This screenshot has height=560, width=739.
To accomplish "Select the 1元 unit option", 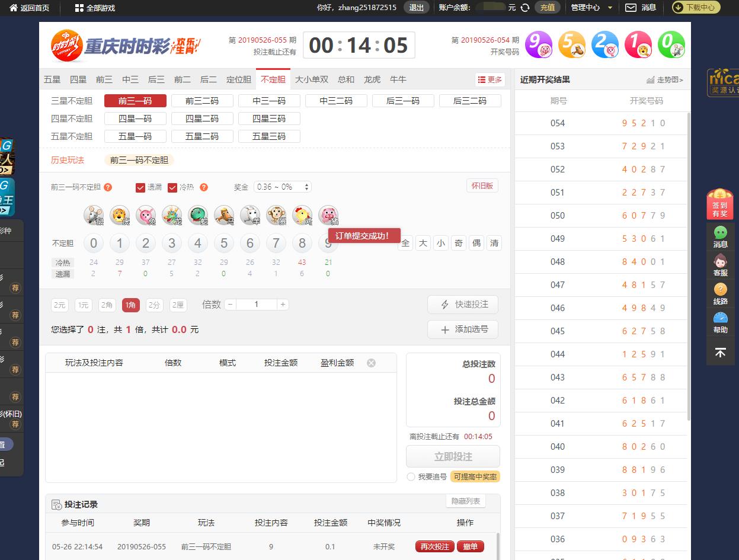I will (83, 305).
